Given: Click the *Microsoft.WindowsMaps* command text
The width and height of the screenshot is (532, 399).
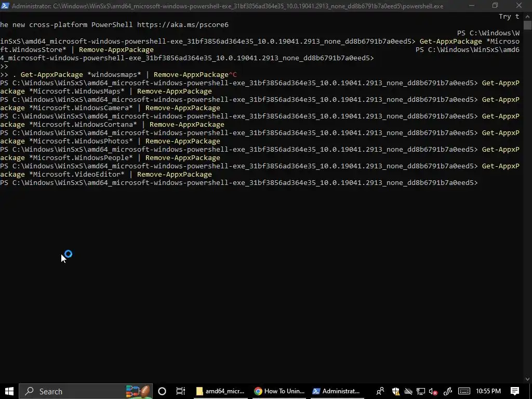Looking at the screenshot, I should (77, 91).
